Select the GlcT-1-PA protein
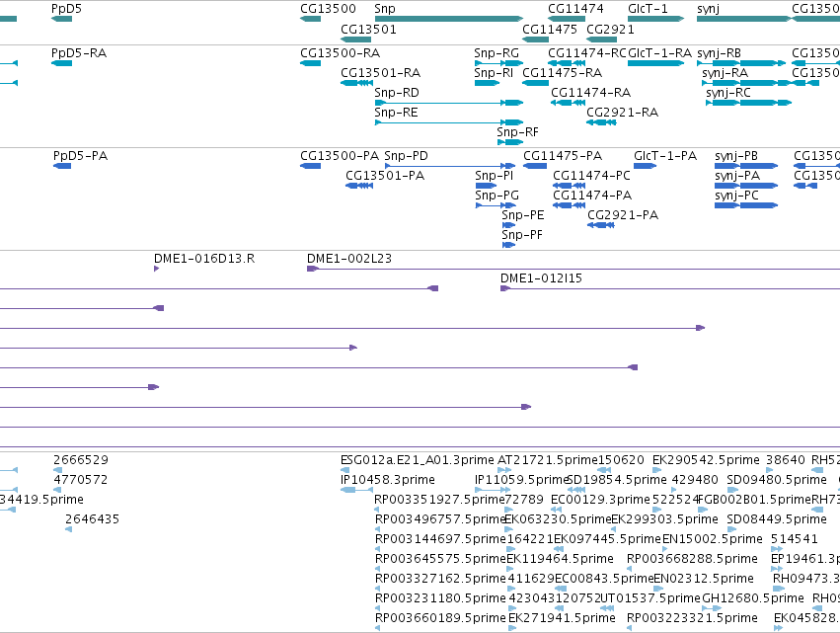840x633 pixels. click(x=645, y=166)
